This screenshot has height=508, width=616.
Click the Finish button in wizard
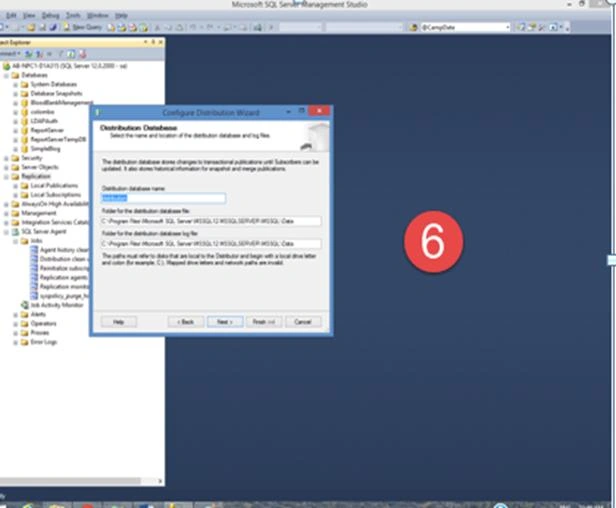click(264, 322)
